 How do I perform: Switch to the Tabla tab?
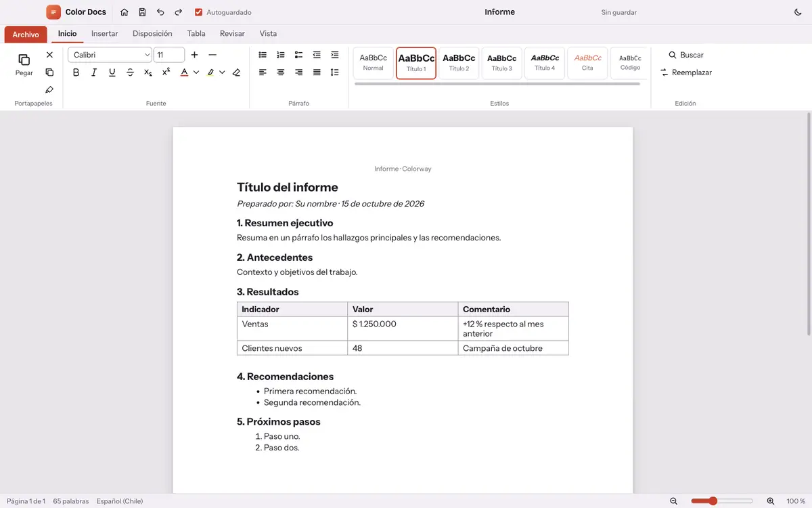point(196,33)
